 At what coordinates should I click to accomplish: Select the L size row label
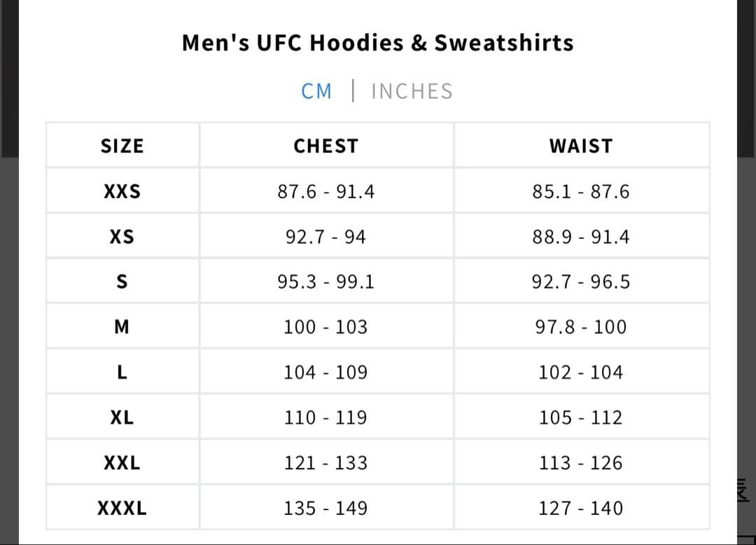point(122,372)
